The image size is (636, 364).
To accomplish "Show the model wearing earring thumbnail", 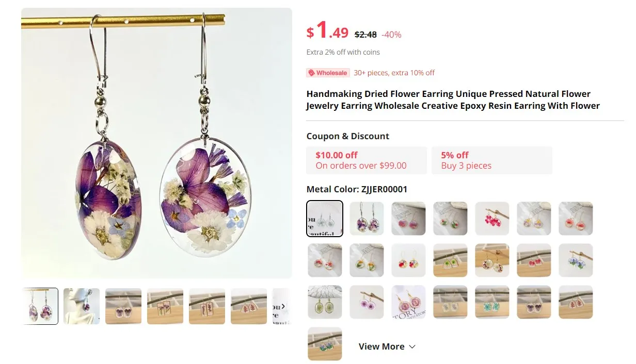I will point(82,306).
